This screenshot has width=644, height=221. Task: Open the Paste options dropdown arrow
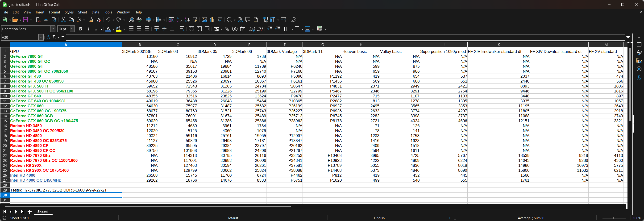click(x=84, y=20)
